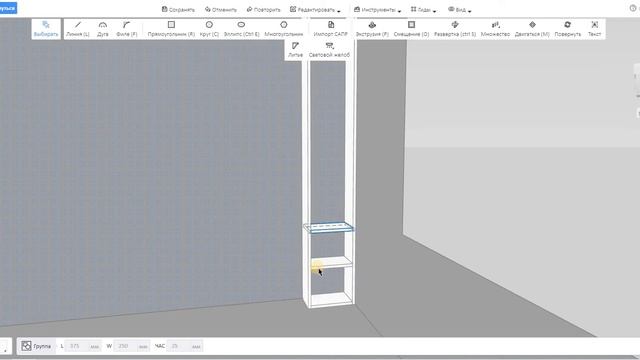Choose the Прямоугольник (R) rectangle tool
The height and width of the screenshot is (360, 640).
click(x=171, y=29)
